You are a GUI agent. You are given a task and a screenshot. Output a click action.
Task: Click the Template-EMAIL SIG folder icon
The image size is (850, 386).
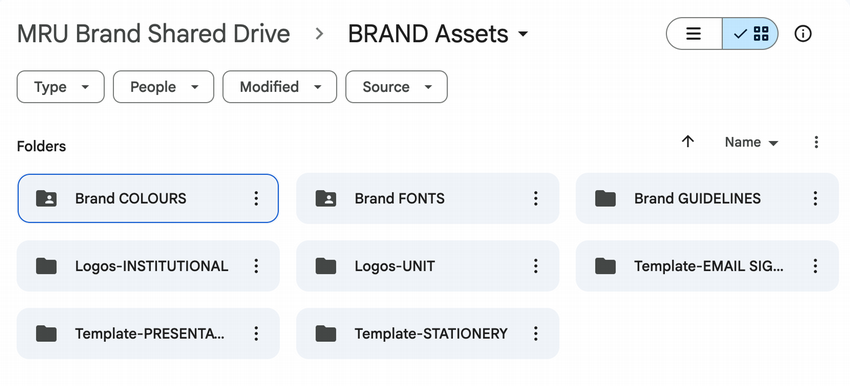606,266
